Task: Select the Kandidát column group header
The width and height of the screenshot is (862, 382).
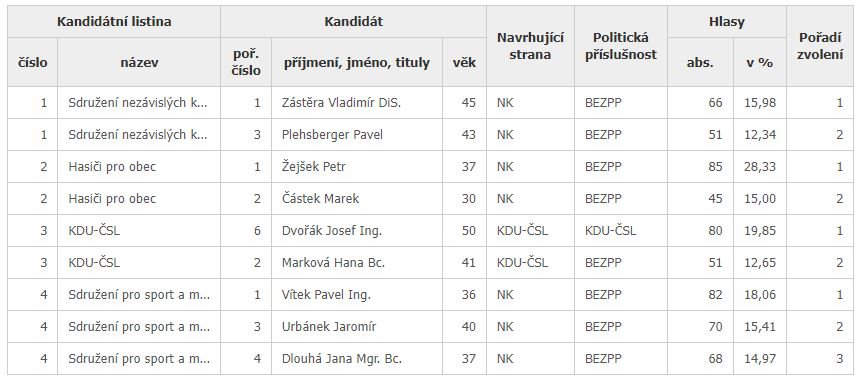Action: 353,22
